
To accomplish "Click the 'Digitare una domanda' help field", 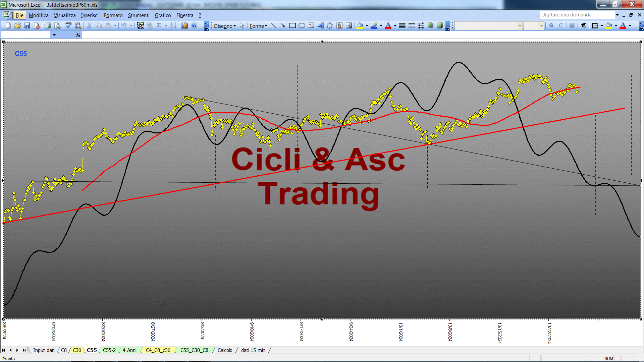I will click(577, 15).
